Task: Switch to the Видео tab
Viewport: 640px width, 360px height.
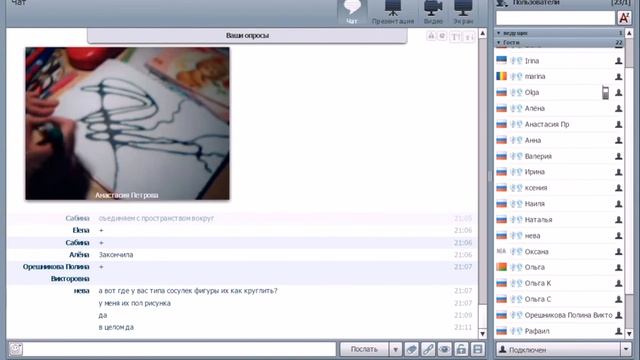Action: [433, 12]
